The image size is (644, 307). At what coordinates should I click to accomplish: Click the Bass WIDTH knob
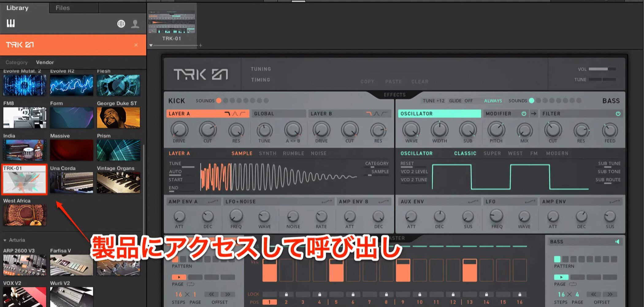(x=439, y=130)
